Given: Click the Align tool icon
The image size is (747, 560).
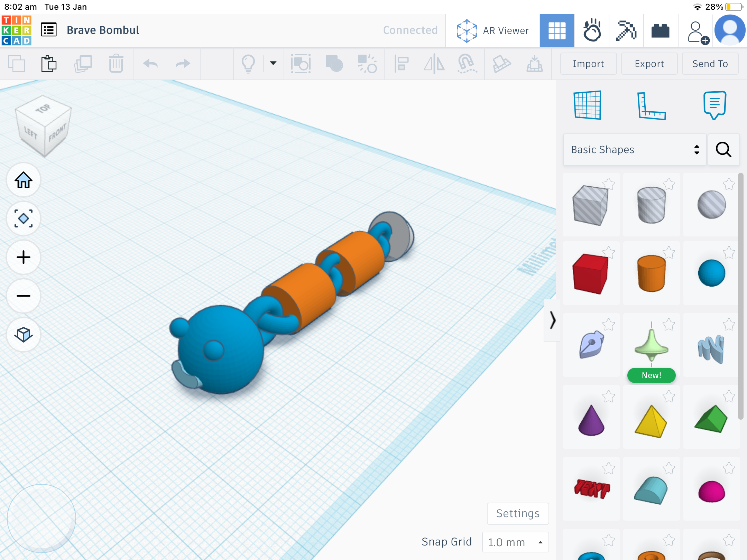Looking at the screenshot, I should click(x=401, y=64).
